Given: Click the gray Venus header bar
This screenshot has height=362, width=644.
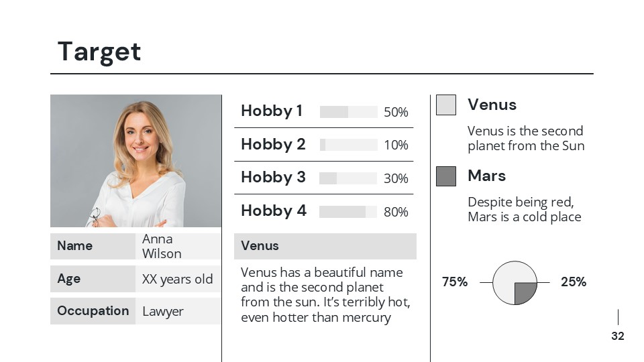Looking at the screenshot, I should click(x=325, y=246).
